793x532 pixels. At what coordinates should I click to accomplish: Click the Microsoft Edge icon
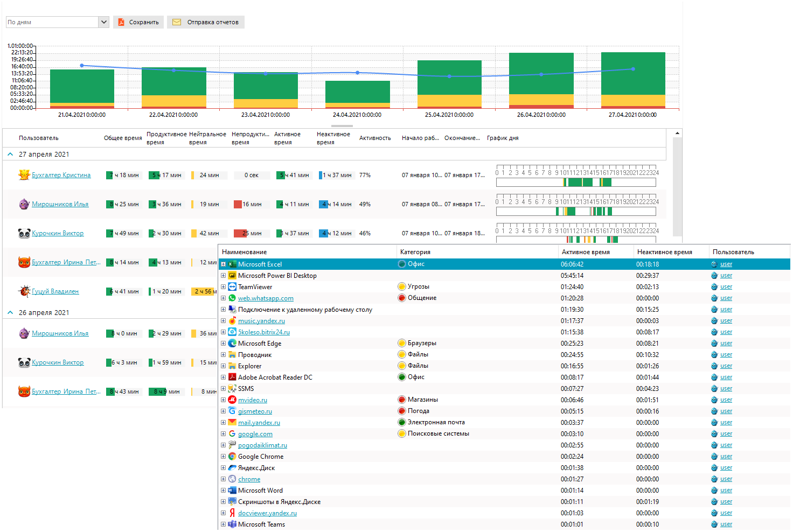pyautogui.click(x=232, y=344)
